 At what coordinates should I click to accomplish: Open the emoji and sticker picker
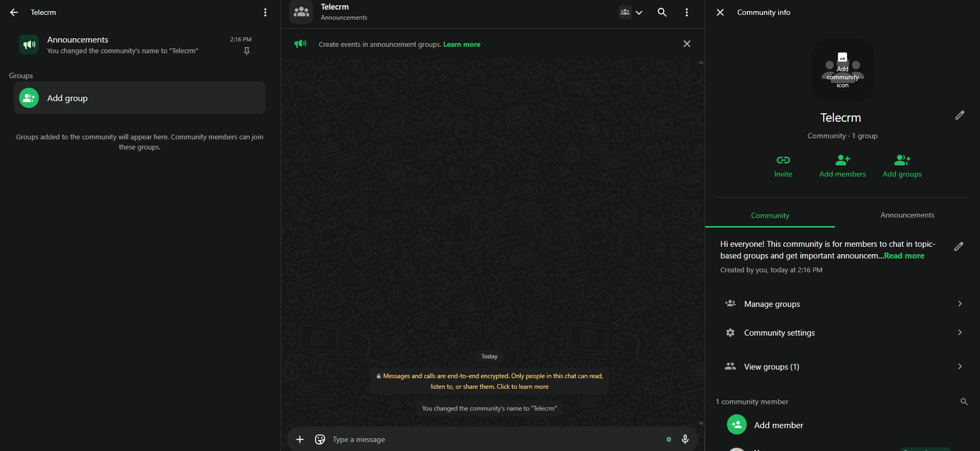coord(320,439)
